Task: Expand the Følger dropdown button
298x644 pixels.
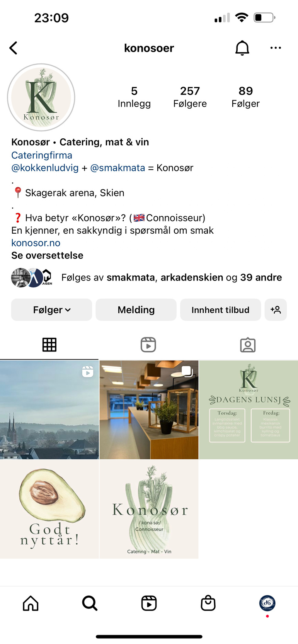Action: [x=51, y=310]
